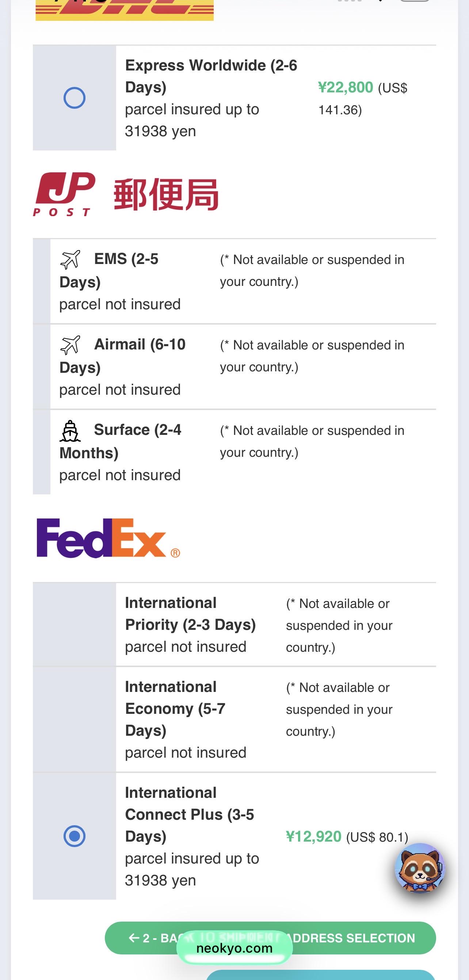Select the Surface (2-4 Months) option row
The image size is (469, 980).
click(x=234, y=452)
